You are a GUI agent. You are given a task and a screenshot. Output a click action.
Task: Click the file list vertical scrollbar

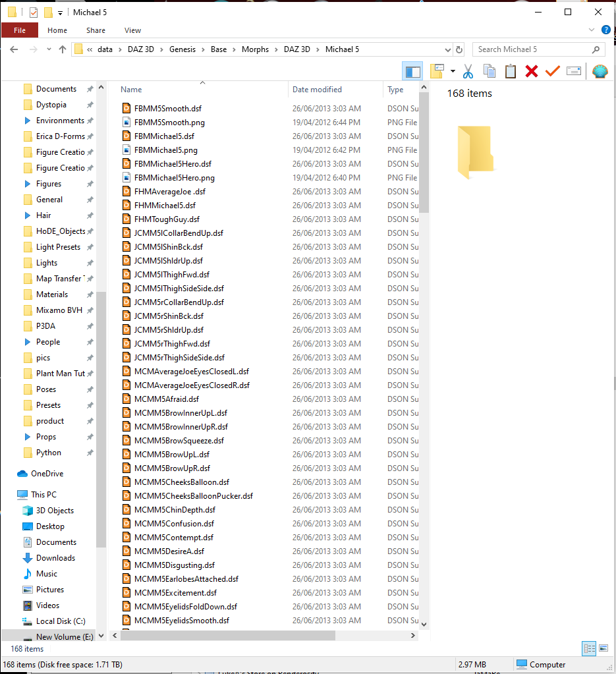tap(424, 153)
